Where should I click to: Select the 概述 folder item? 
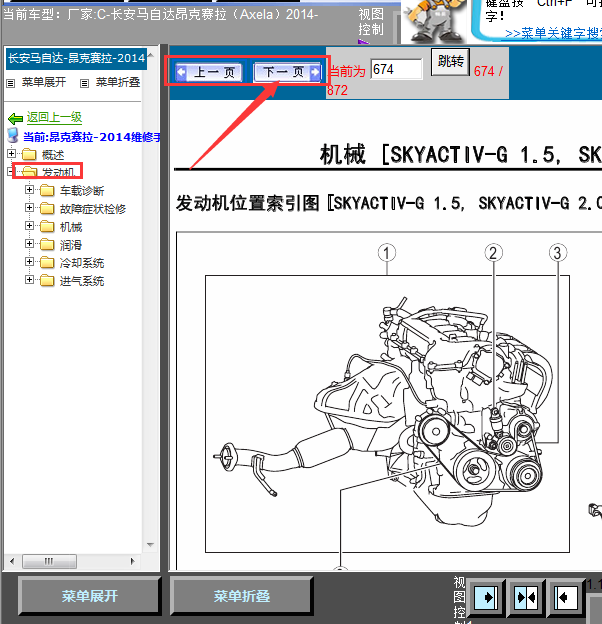[x=53, y=155]
